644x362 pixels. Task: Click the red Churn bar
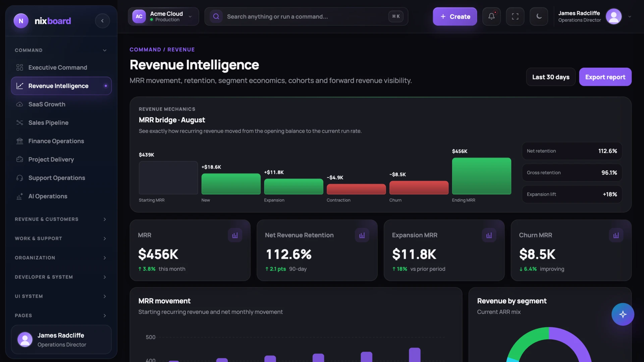(419, 188)
